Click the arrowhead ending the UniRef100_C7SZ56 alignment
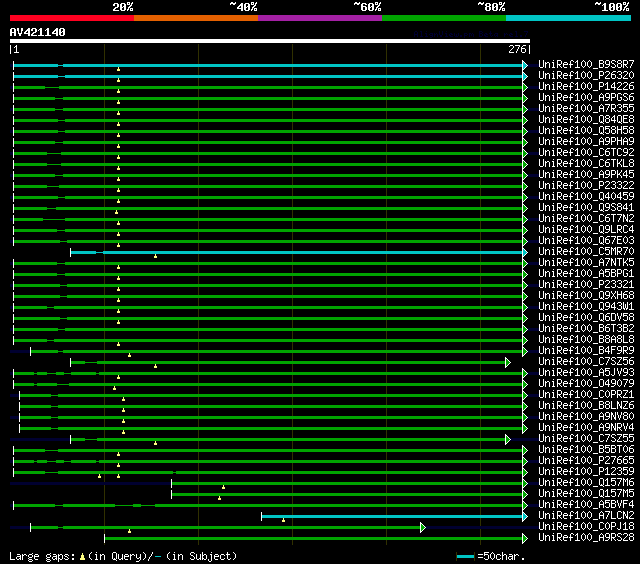This screenshot has height=564, width=640. coord(508,362)
